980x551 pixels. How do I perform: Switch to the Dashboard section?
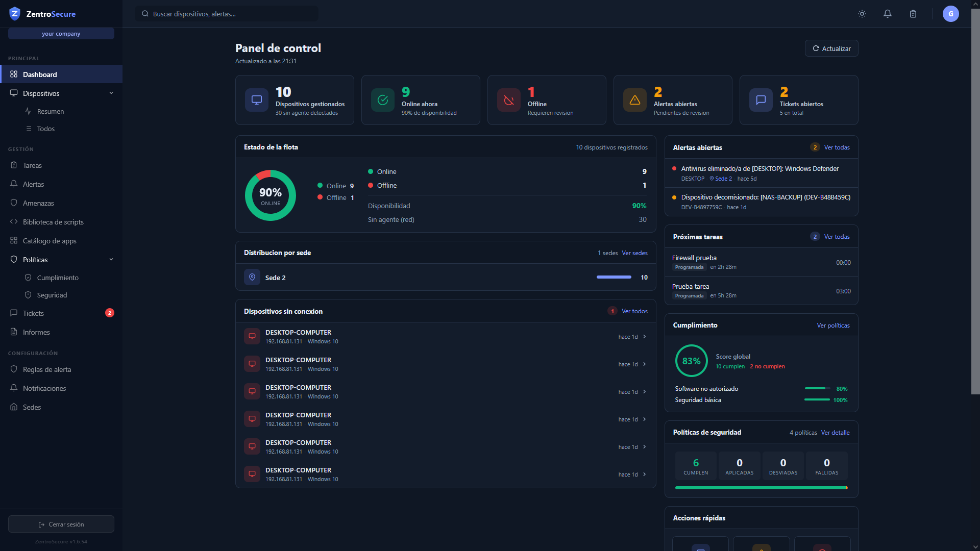(40, 74)
